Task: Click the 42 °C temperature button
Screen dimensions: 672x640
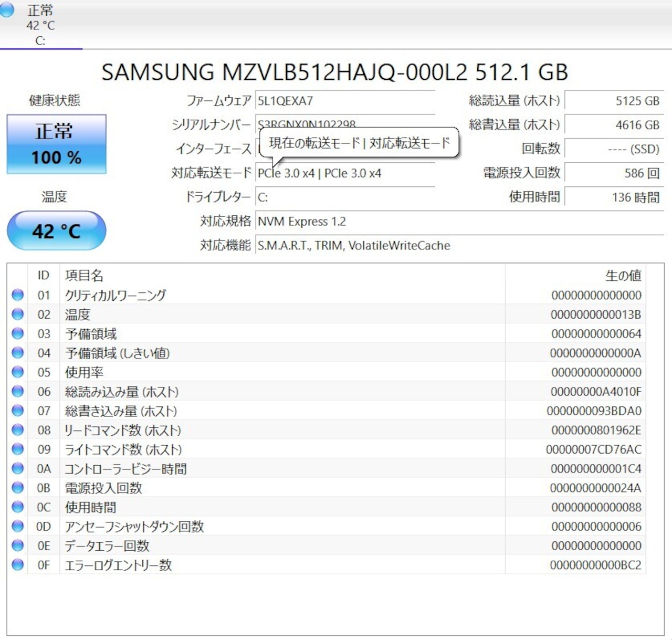Action: click(x=56, y=231)
